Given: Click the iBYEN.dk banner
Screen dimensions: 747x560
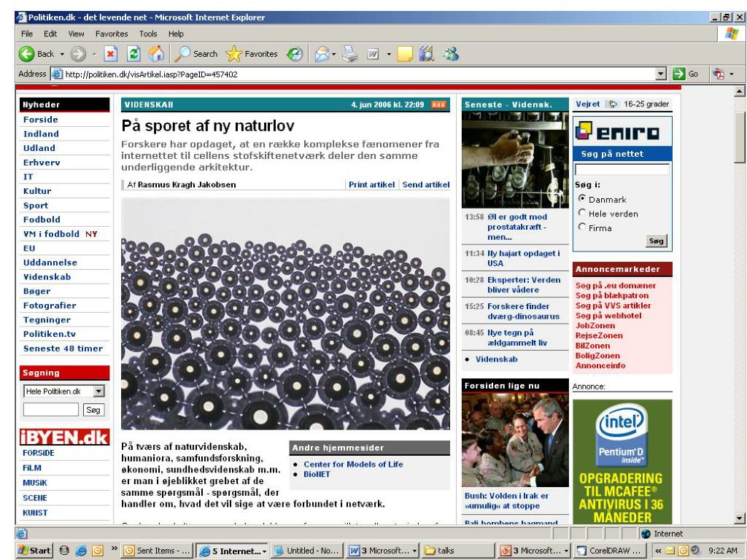Looking at the screenshot, I should [x=65, y=437].
